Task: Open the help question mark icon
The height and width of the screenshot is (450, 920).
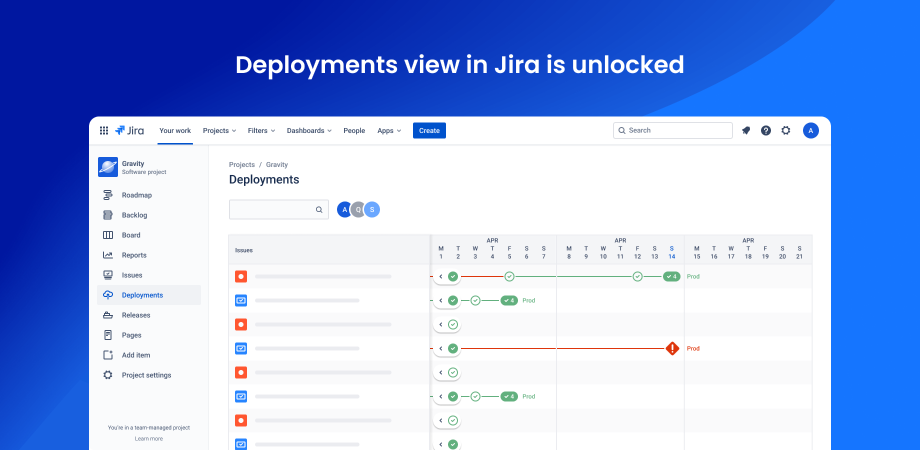Action: 766,130
